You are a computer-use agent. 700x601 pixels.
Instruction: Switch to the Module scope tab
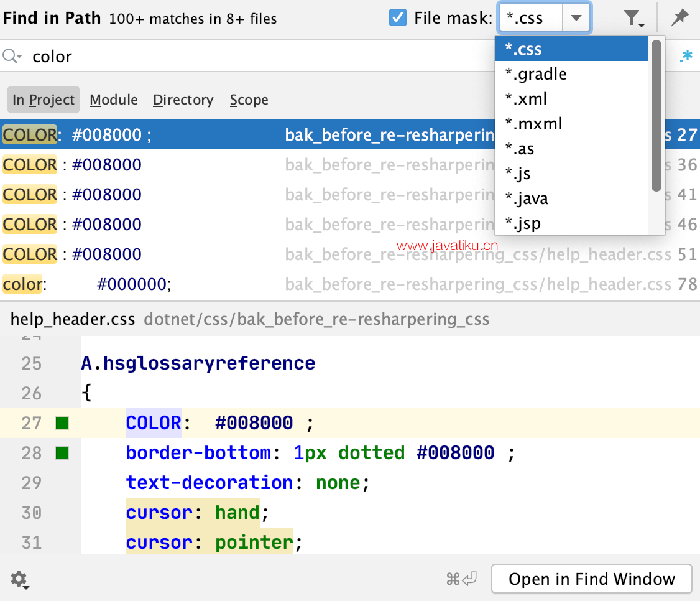[x=114, y=100]
